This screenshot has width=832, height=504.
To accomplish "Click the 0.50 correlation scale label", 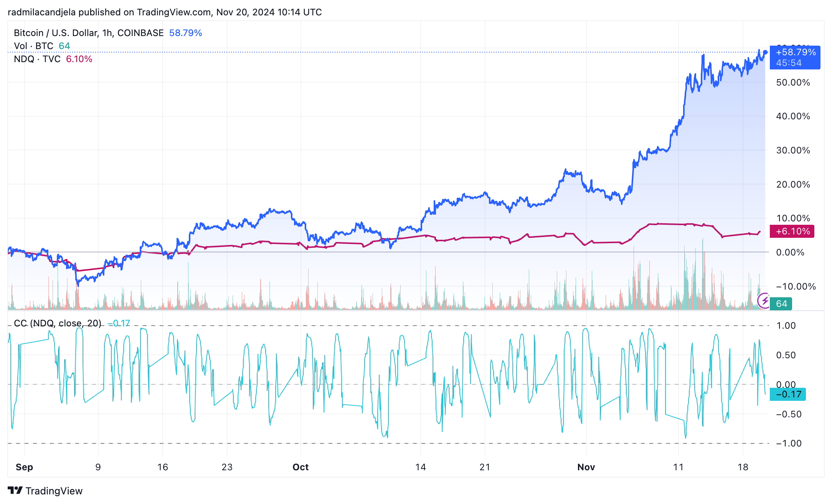I will [x=786, y=355].
